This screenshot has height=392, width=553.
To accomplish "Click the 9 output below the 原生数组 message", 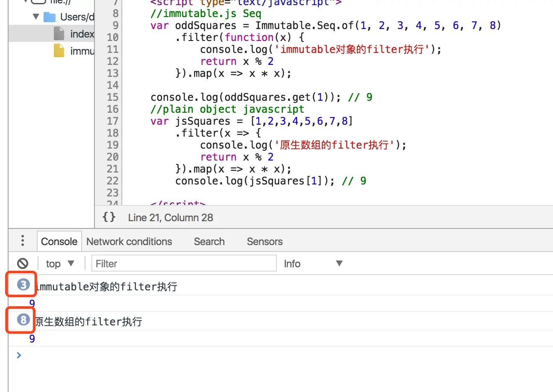I will tap(32, 339).
